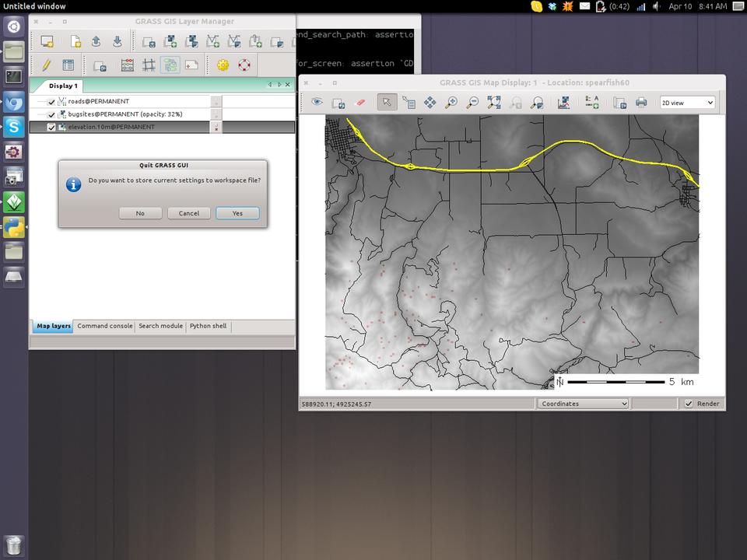Image resolution: width=747 pixels, height=560 pixels.
Task: Select the Erase display tool
Action: coord(359,103)
